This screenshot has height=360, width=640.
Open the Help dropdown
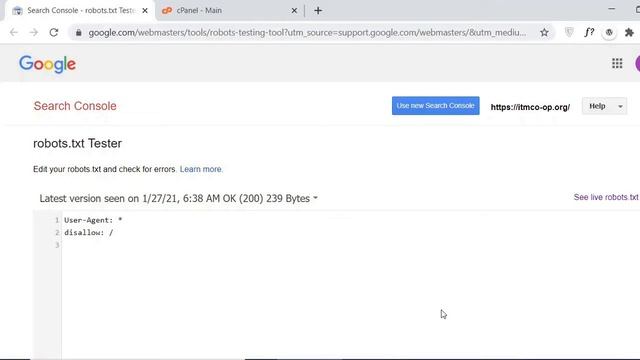click(604, 106)
